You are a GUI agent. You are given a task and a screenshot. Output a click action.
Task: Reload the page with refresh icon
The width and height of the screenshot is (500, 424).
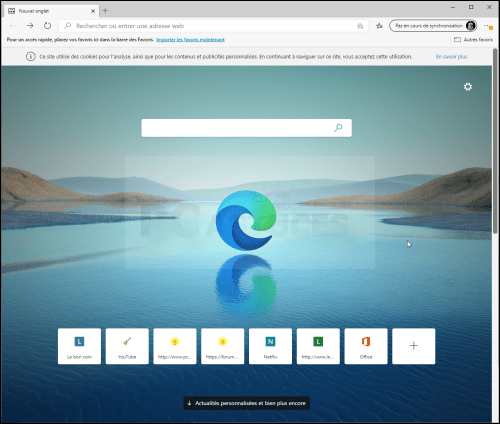pos(47,26)
